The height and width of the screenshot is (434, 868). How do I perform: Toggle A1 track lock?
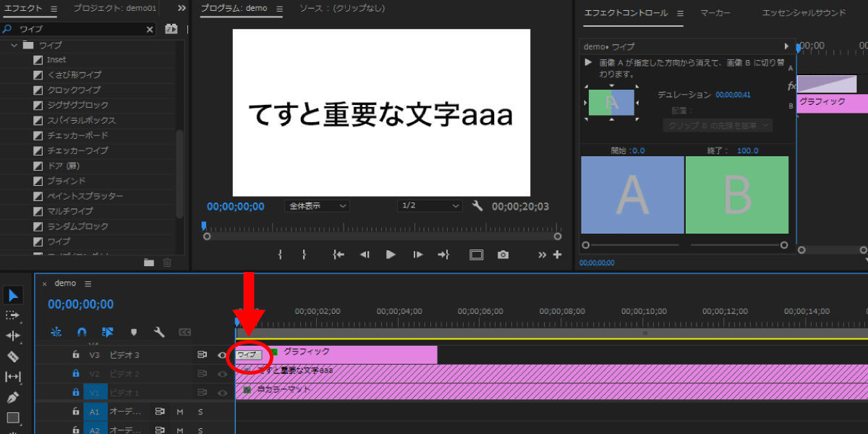coord(75,411)
